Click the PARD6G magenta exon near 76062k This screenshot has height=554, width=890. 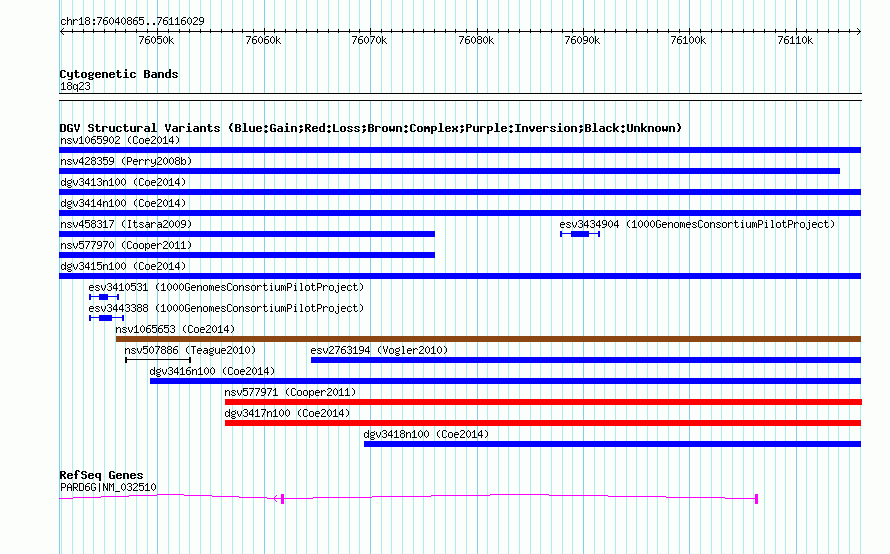pos(282,499)
